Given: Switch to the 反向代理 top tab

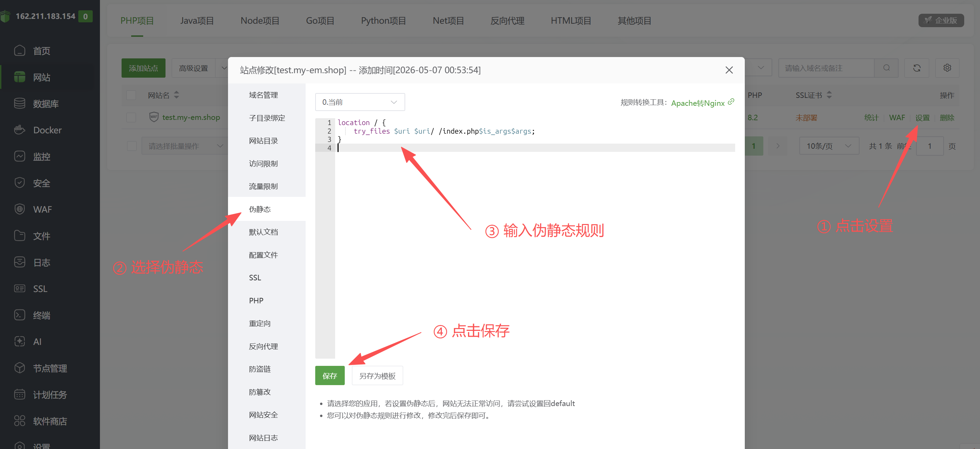Looking at the screenshot, I should [507, 21].
